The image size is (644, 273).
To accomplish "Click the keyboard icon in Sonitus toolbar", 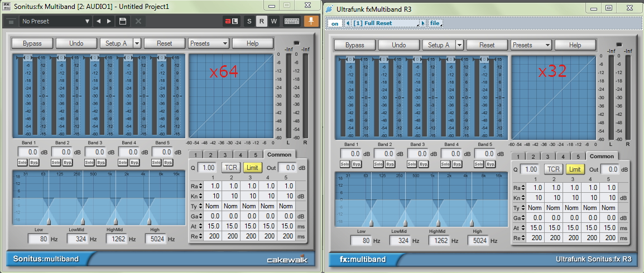I will point(291,21).
